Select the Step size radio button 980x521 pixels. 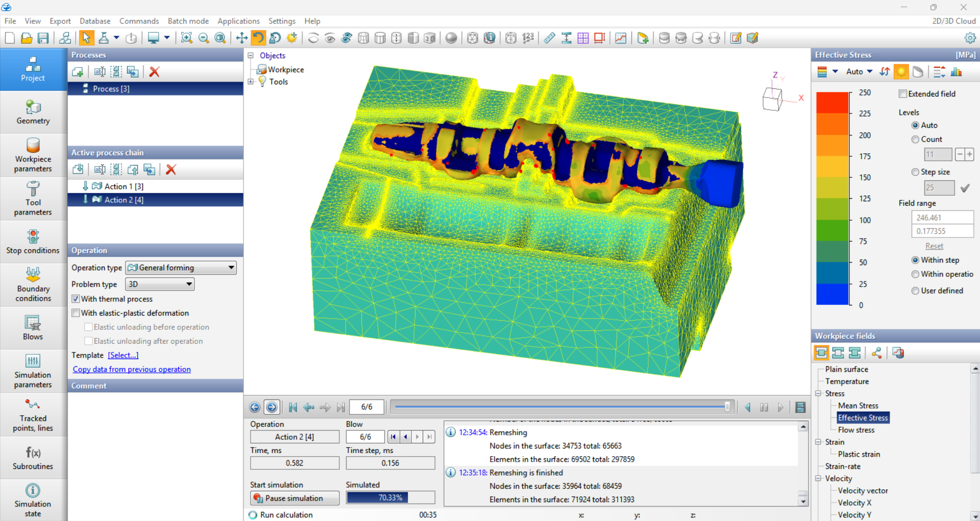915,172
